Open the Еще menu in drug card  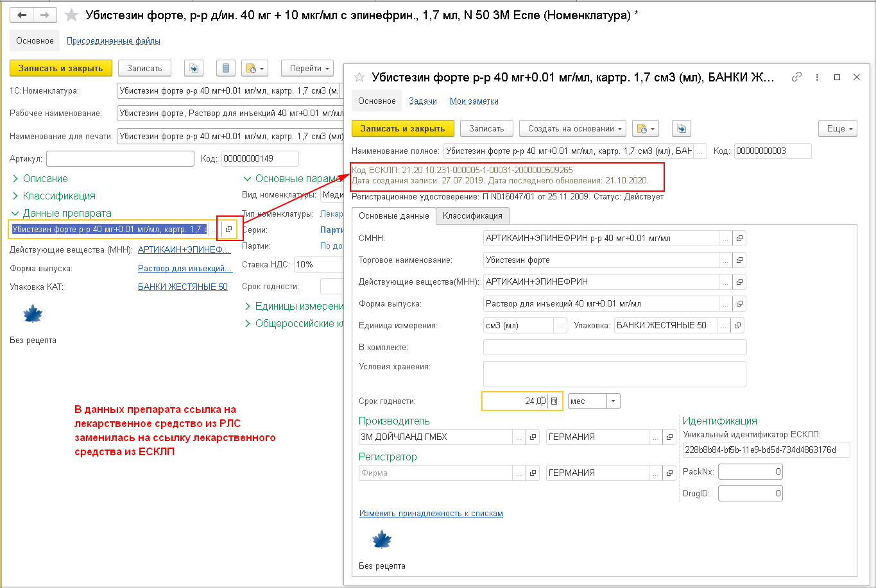[x=838, y=128]
